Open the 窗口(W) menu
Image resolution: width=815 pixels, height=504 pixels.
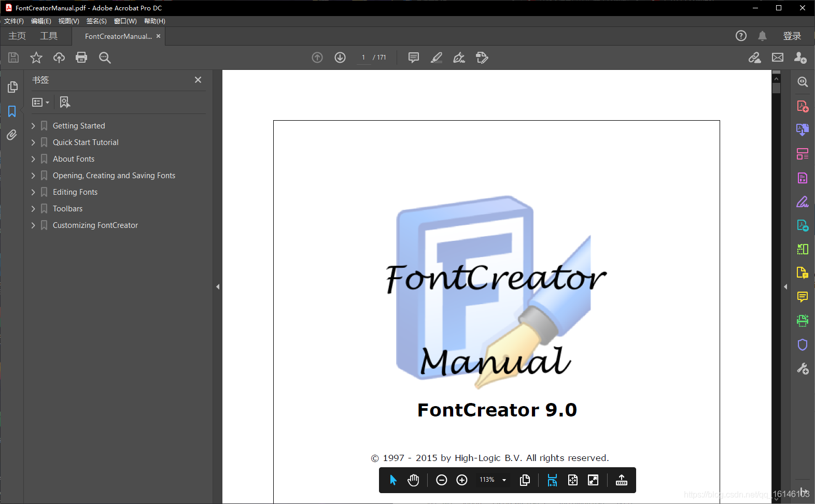(125, 21)
